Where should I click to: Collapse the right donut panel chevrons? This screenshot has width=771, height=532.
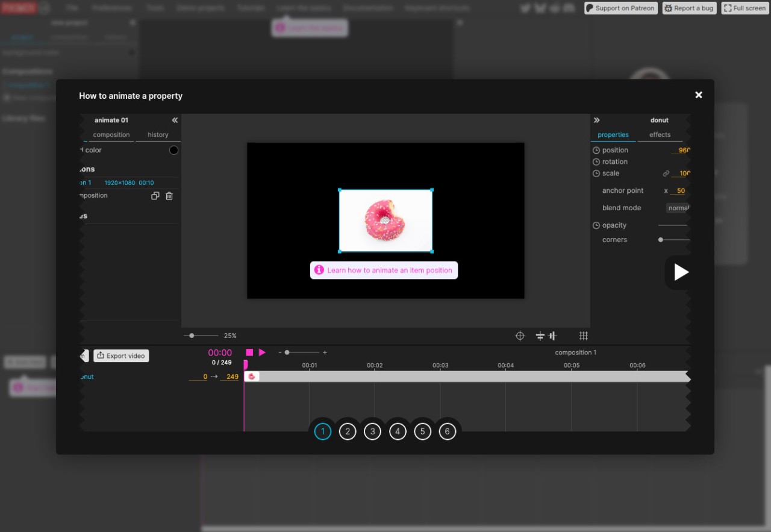pyautogui.click(x=597, y=120)
